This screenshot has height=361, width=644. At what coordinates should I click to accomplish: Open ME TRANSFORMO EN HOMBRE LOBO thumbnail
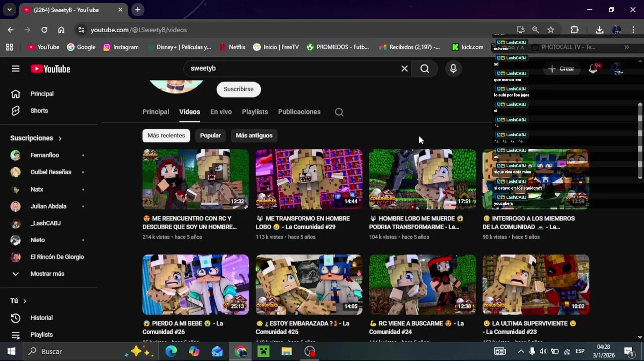tap(309, 179)
